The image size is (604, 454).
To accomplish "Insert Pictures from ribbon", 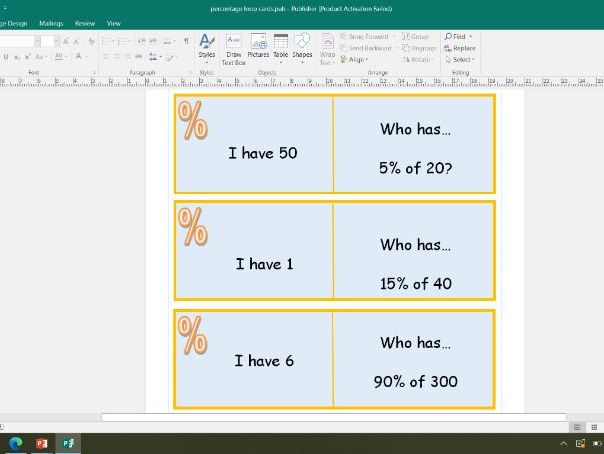I will coord(258,45).
